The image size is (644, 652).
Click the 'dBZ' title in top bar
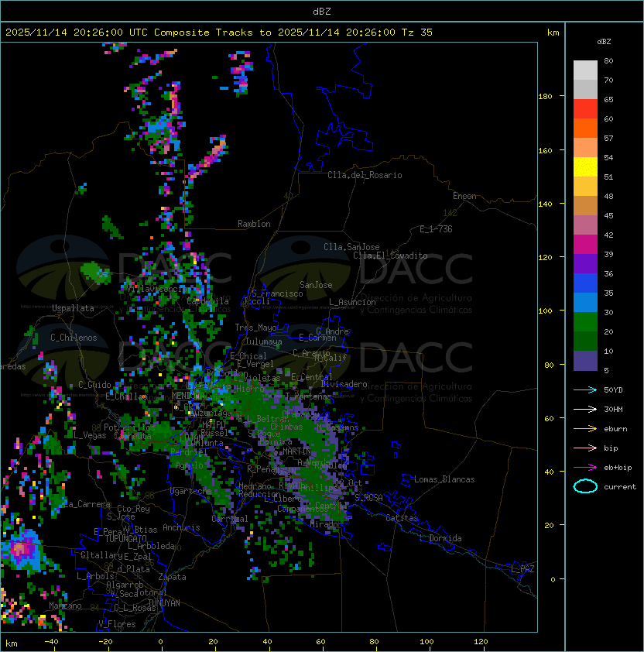pyautogui.click(x=322, y=12)
